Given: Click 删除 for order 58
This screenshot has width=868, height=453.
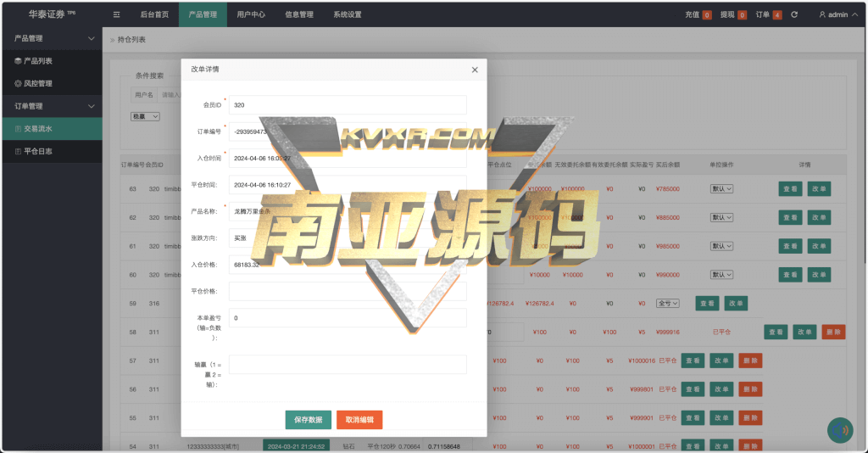Looking at the screenshot, I should tap(833, 333).
